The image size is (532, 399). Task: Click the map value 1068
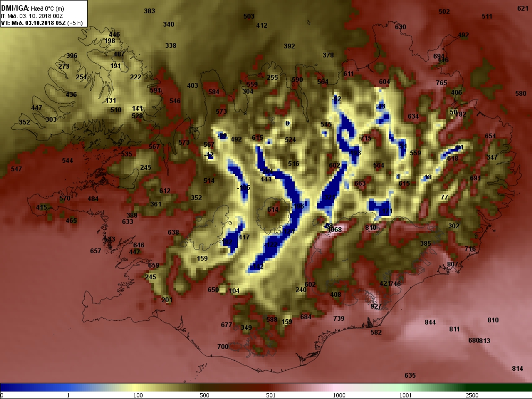pyautogui.click(x=335, y=230)
